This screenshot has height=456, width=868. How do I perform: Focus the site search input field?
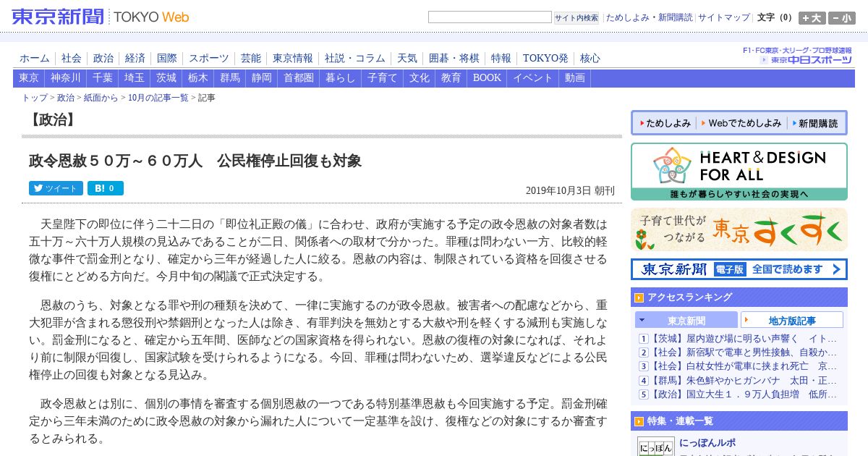point(490,17)
